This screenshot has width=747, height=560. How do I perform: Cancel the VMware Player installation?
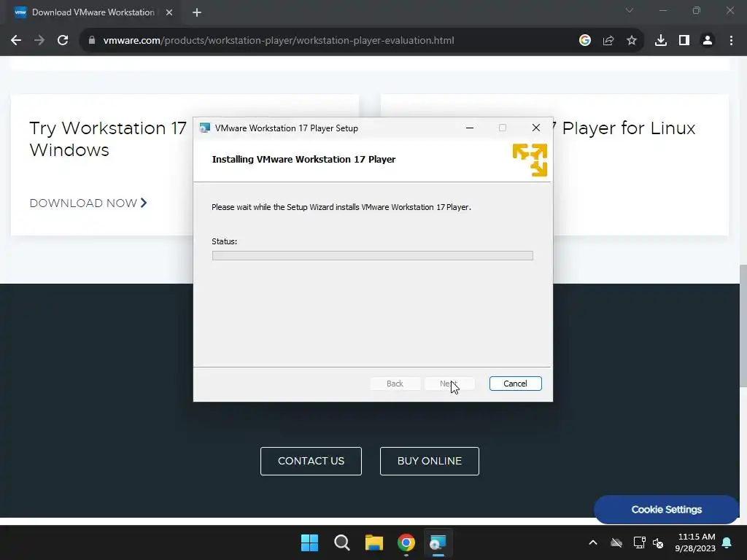[x=515, y=384]
